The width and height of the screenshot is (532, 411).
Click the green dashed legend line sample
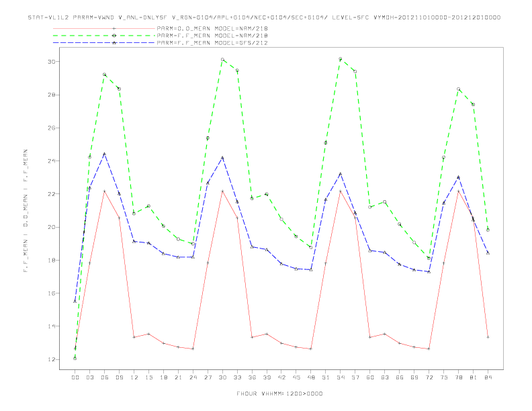(104, 36)
